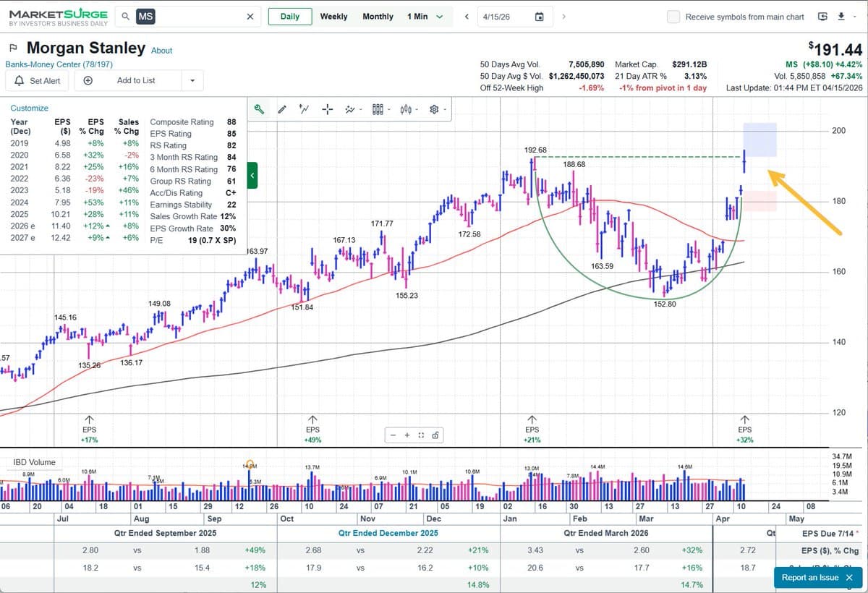Click the EPS +32% earnings marker
This screenshot has height=593, width=868.
(x=744, y=429)
